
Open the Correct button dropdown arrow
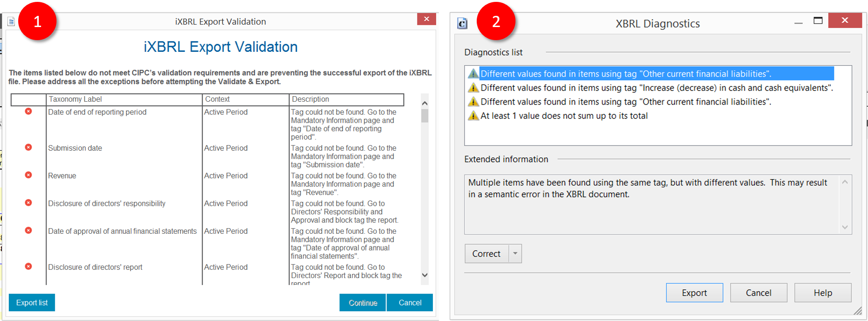tap(515, 254)
